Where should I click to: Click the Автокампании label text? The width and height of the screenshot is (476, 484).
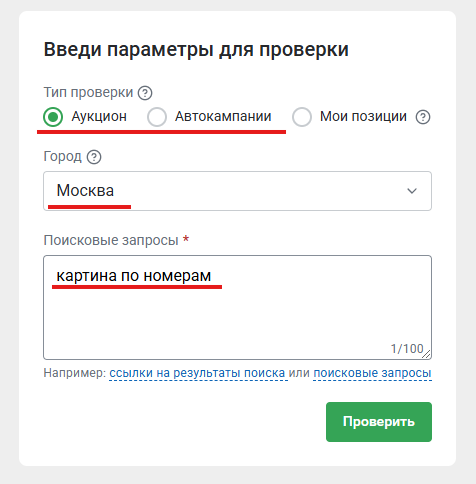(x=223, y=117)
